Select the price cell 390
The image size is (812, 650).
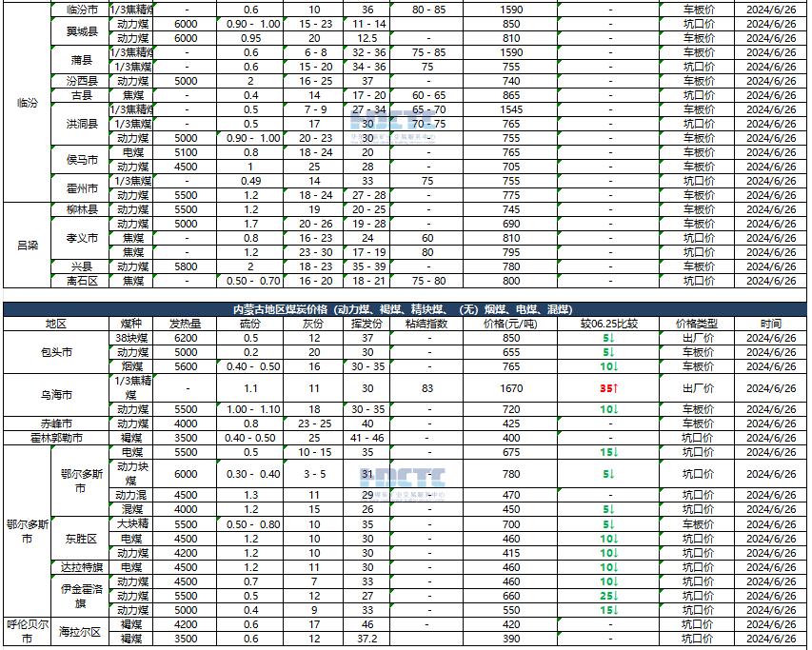[x=510, y=639]
